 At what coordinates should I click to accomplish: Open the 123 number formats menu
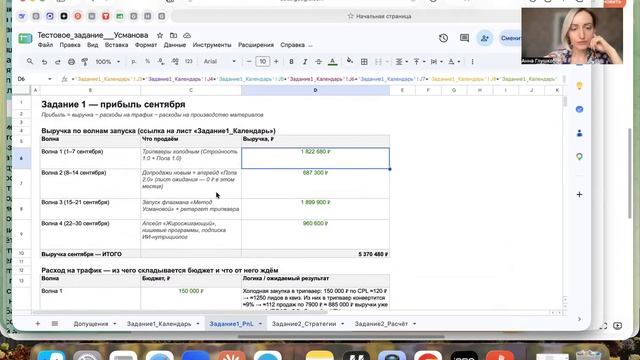click(x=189, y=62)
